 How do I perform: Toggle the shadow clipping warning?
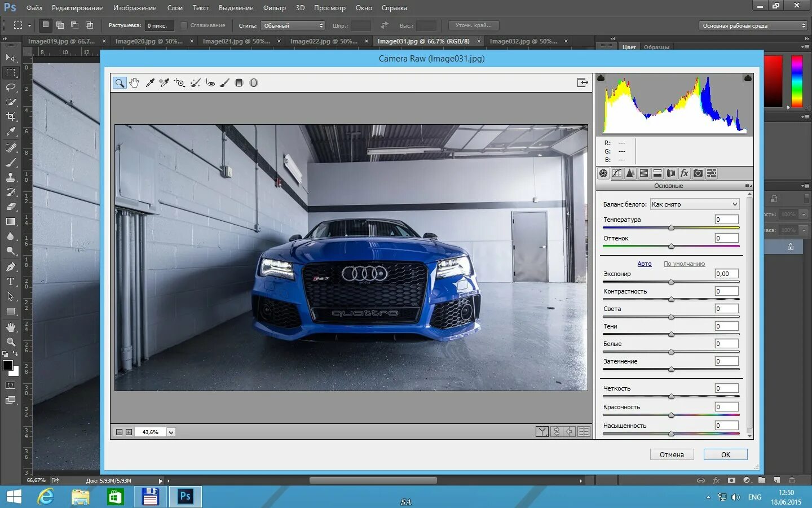601,78
